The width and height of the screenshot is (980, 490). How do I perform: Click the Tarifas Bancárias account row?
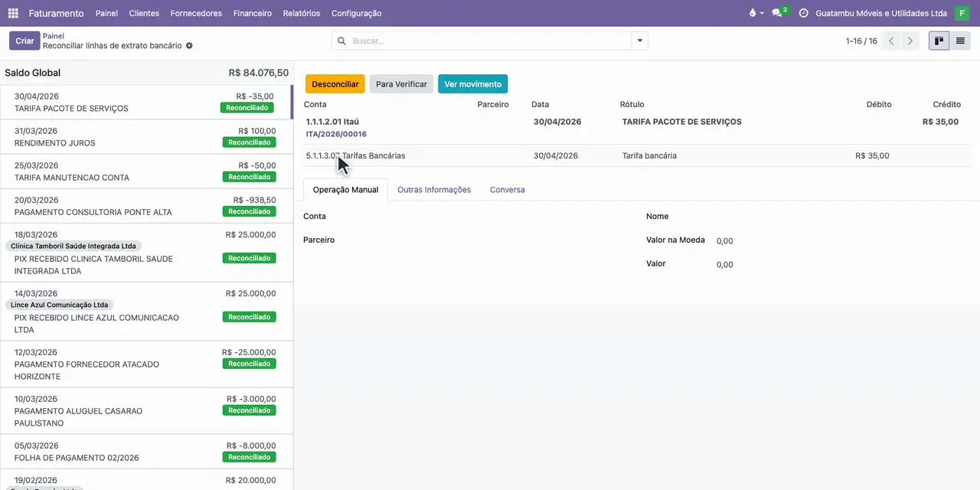[637, 155]
